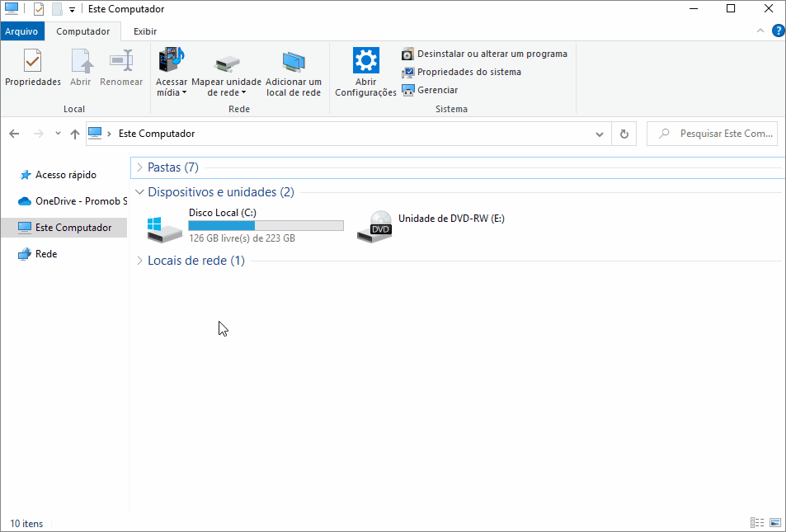Open the blue Help question icon

pos(778,31)
